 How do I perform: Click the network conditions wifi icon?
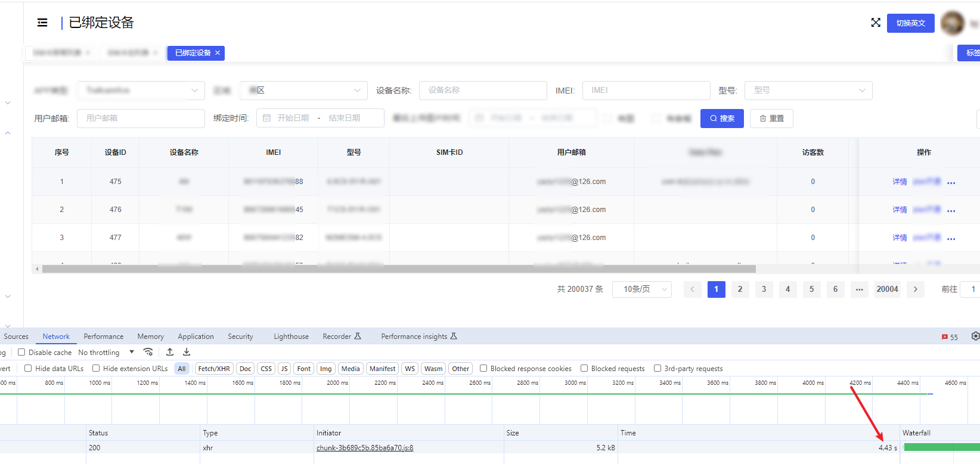pos(148,352)
